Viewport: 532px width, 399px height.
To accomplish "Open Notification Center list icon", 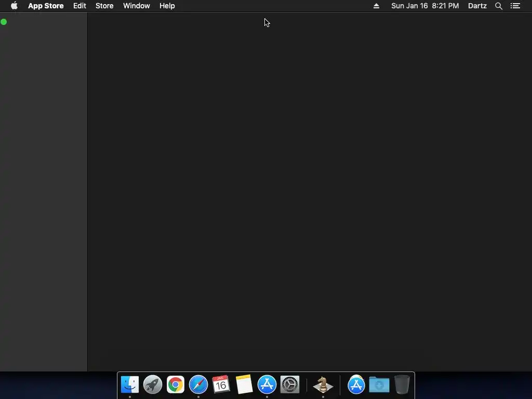I will click(515, 6).
